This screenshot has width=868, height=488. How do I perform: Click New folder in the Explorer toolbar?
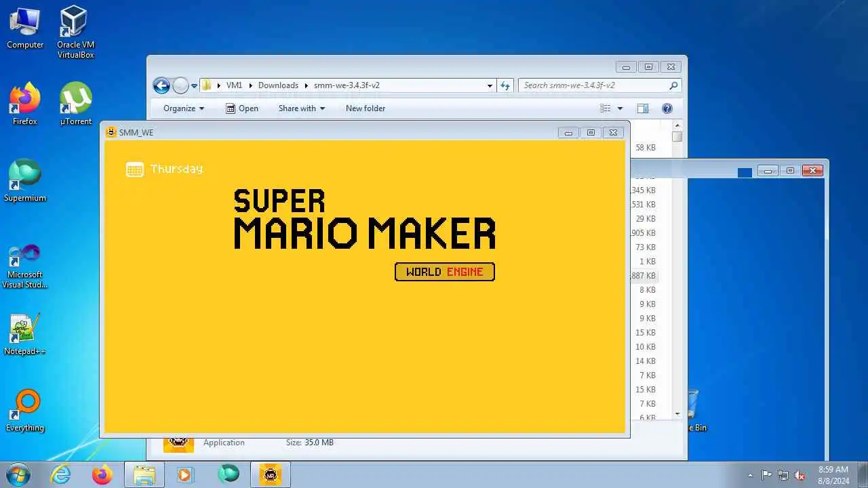(366, 108)
